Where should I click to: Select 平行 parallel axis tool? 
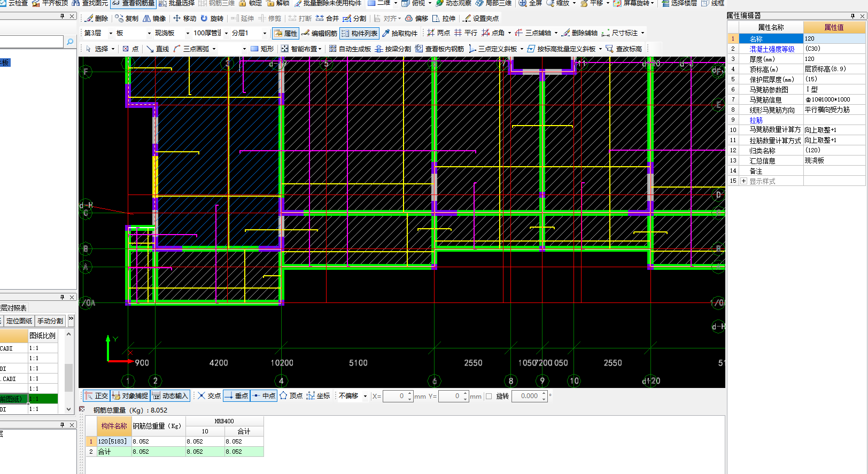pos(466,33)
